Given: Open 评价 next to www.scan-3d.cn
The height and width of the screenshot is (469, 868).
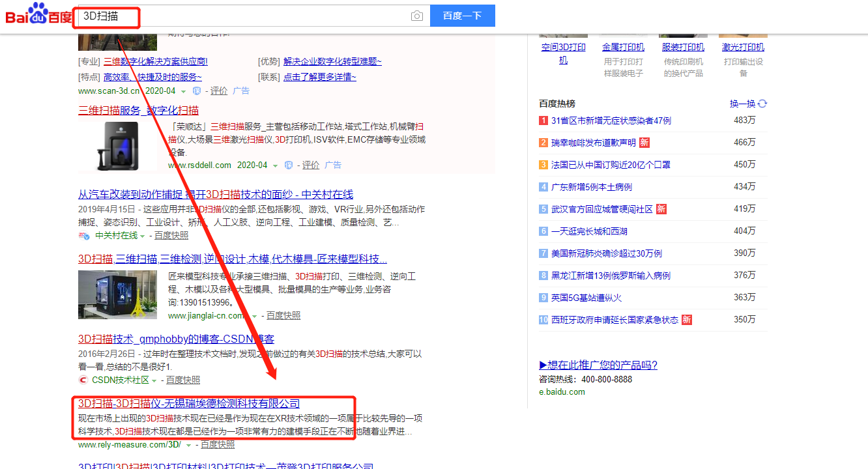Looking at the screenshot, I should tap(219, 91).
